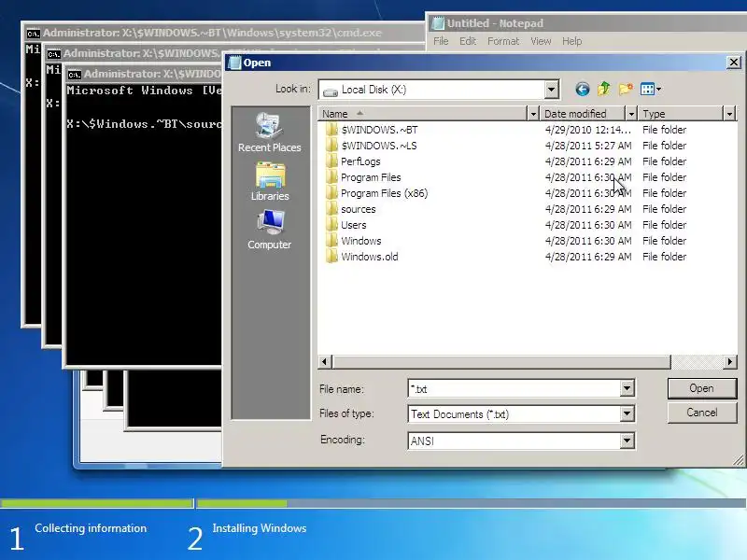Create new folder icon in toolbar
The image size is (747, 560).
coord(626,89)
